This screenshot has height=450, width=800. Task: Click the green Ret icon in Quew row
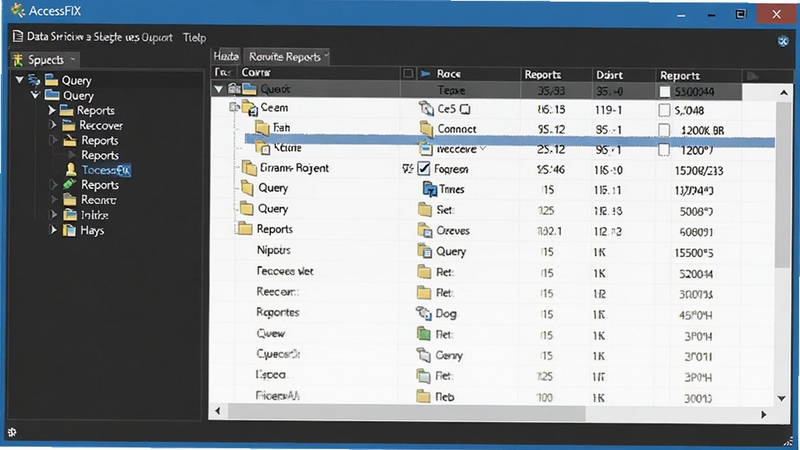pos(423,334)
